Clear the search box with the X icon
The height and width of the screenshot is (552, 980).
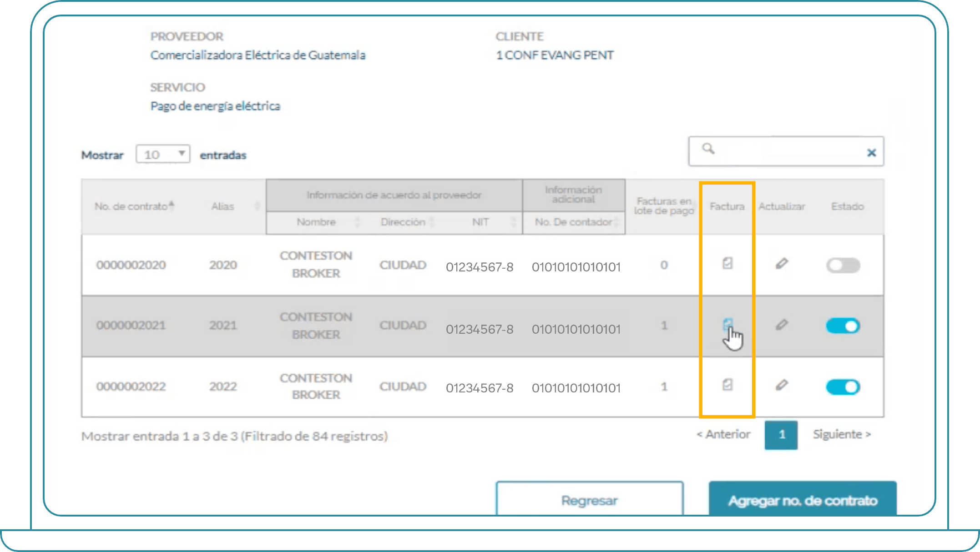871,153
